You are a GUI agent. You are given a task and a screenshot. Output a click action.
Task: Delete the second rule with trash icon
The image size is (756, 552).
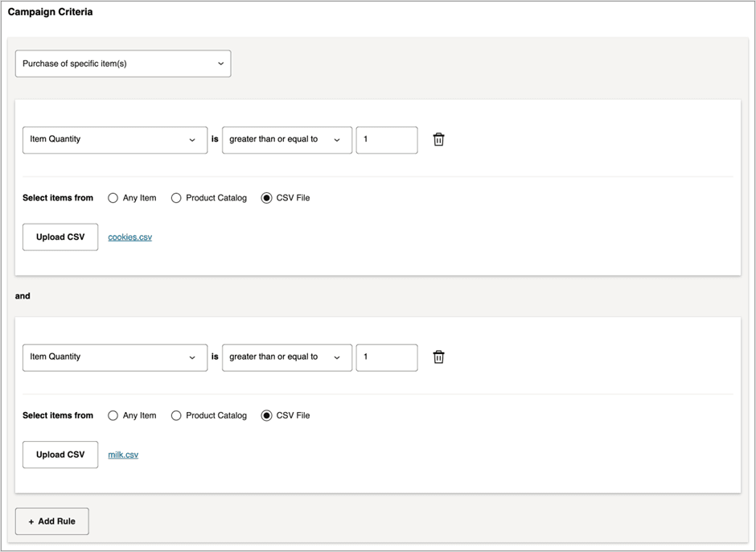(x=438, y=357)
